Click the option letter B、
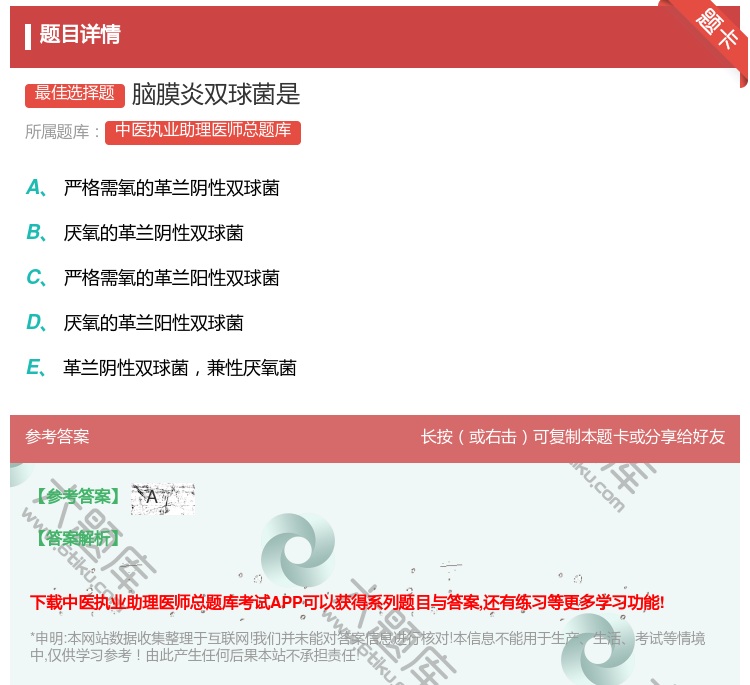Image resolution: width=750 pixels, height=685 pixels. 37,232
